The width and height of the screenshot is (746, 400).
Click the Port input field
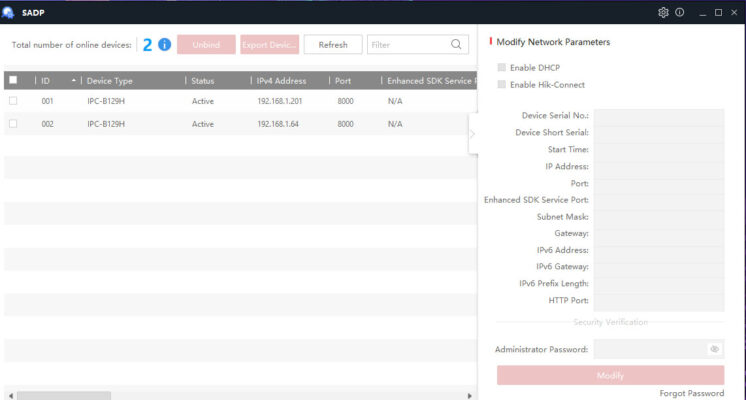[659, 184]
